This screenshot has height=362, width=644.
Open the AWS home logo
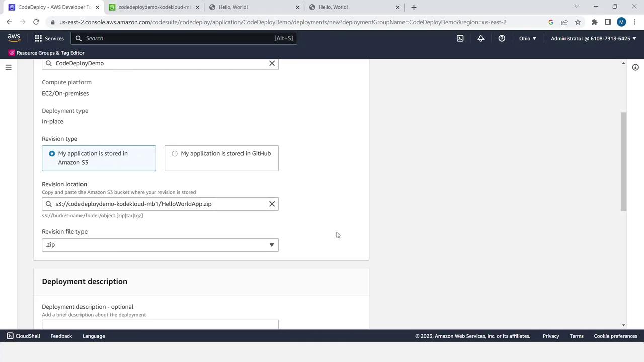(x=14, y=38)
